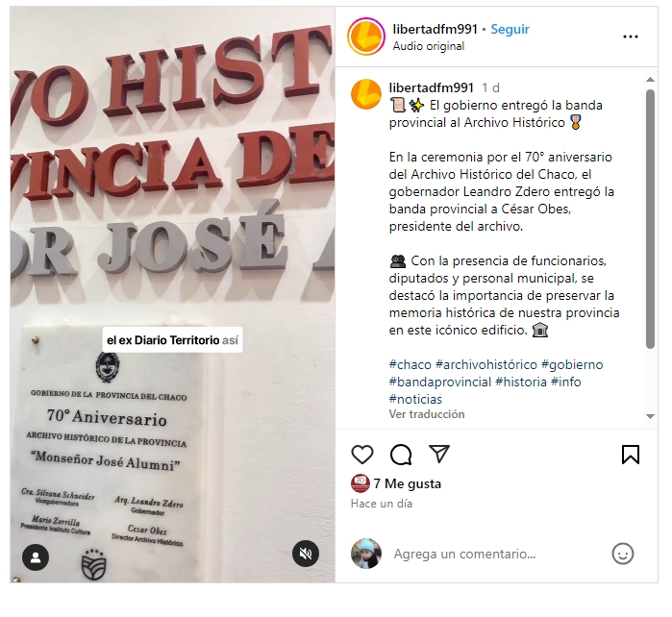Like the post with the heart icon
The width and height of the screenshot is (672, 617).
tap(362, 455)
